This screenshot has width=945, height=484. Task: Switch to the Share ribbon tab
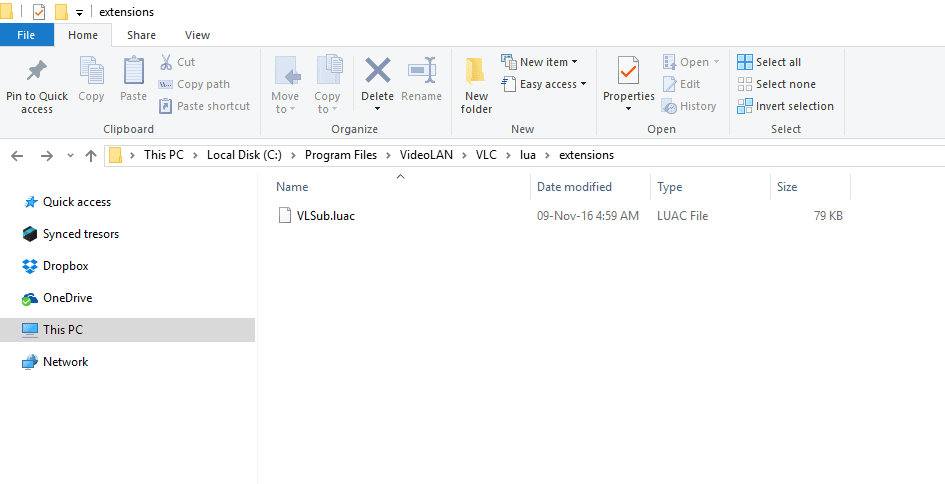(x=141, y=35)
